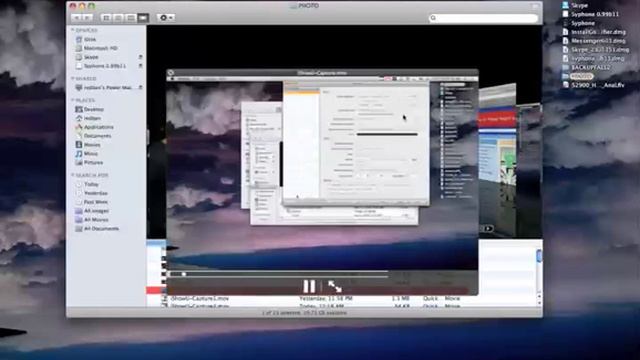640x360 pixels.
Task: Switch Finder to column view
Action: point(131,18)
